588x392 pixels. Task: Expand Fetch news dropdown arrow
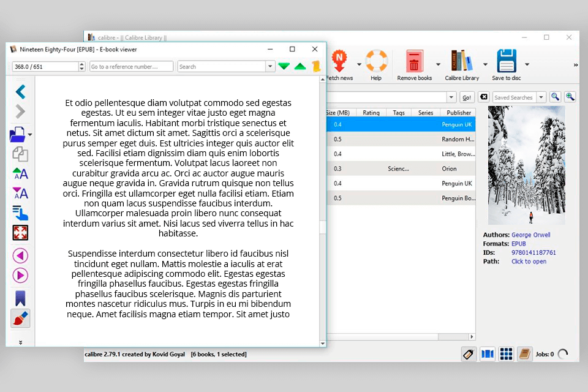tap(359, 64)
